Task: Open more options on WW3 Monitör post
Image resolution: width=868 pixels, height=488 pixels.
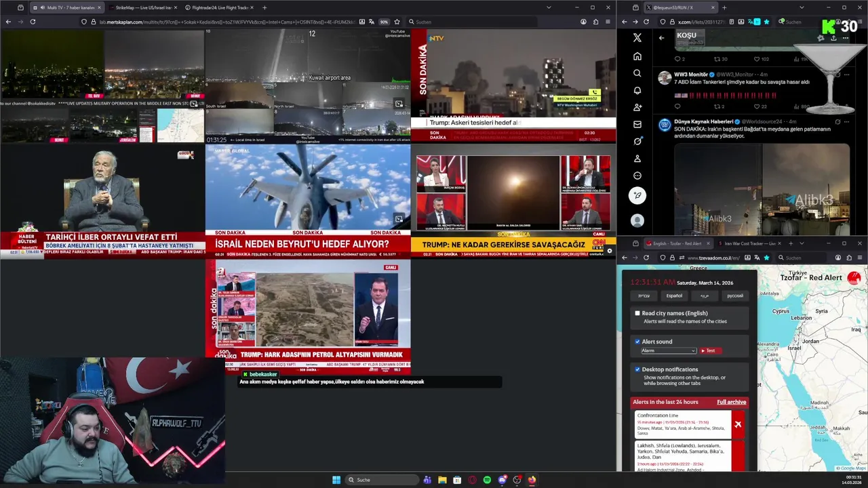Action: pos(846,74)
